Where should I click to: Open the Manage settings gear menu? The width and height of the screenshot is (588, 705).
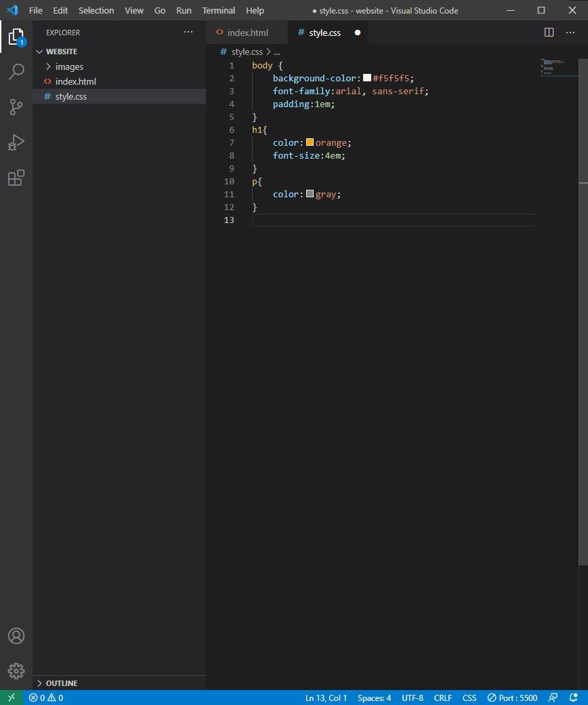pos(16,671)
